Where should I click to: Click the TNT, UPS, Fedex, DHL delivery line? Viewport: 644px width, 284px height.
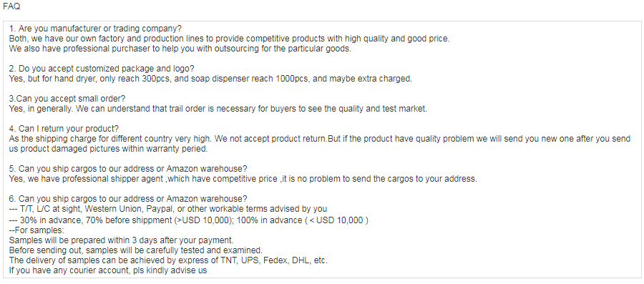tap(168, 260)
